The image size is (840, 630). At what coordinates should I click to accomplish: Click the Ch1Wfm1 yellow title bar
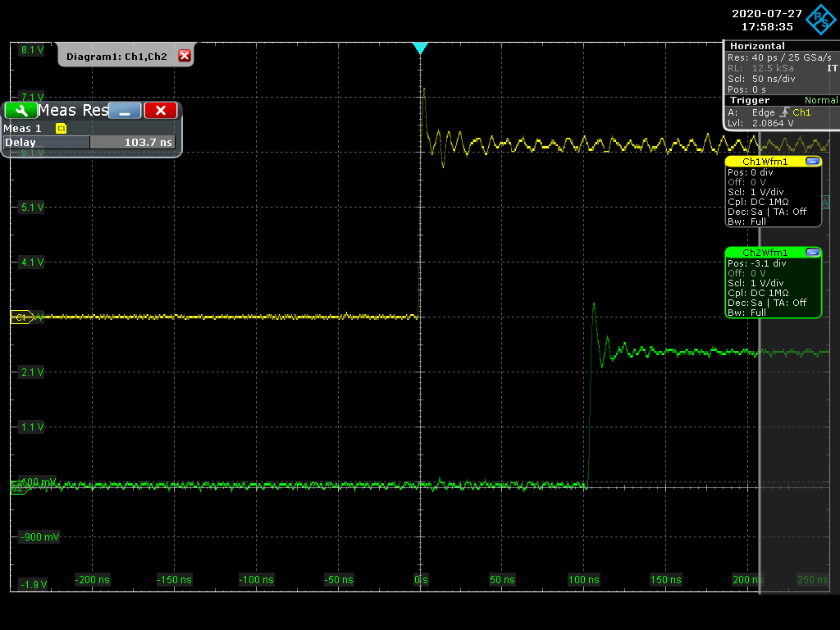coord(764,162)
